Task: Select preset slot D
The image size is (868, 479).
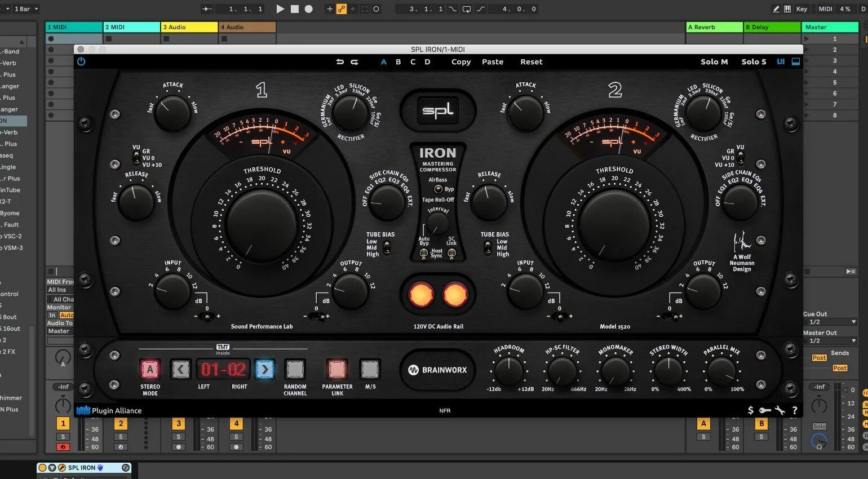Action: tap(427, 62)
